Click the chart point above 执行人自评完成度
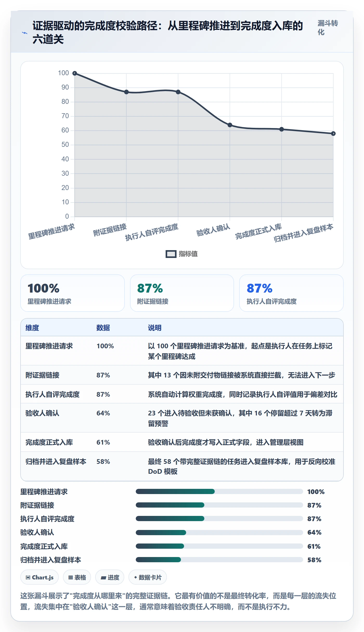The height and width of the screenshot is (632, 364). [178, 92]
